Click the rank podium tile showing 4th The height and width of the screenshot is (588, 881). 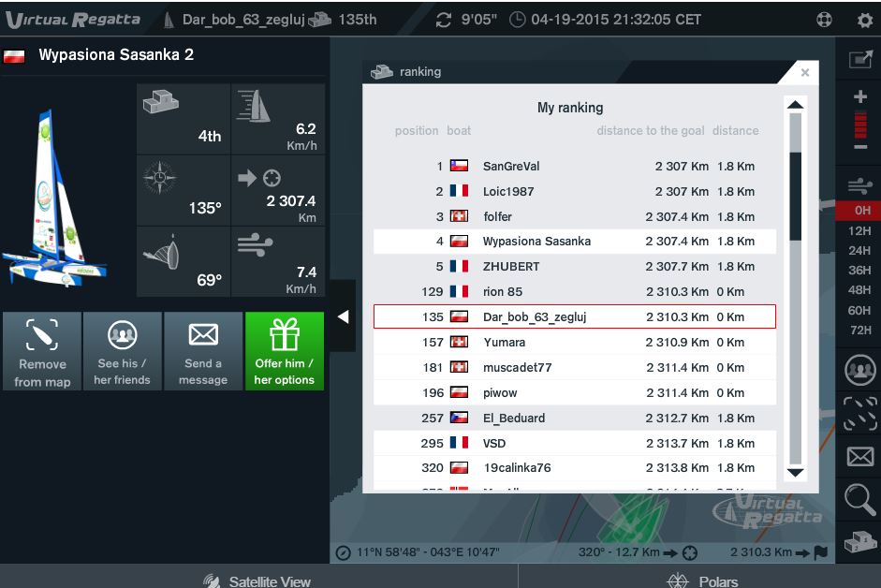coord(184,119)
